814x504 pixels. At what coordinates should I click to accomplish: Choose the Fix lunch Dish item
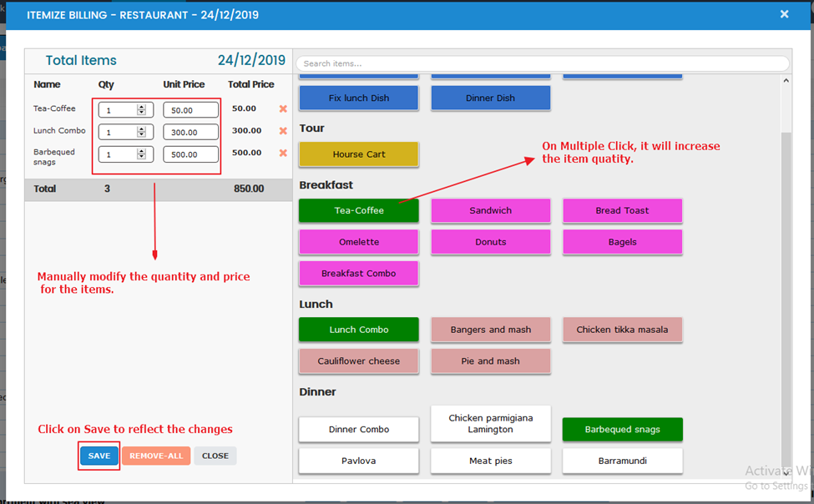(359, 98)
